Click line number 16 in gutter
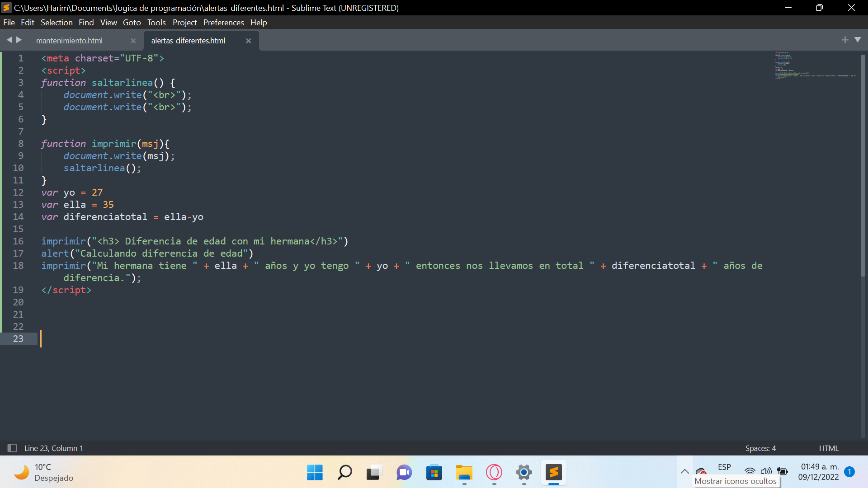This screenshot has height=488, width=868. click(x=18, y=241)
